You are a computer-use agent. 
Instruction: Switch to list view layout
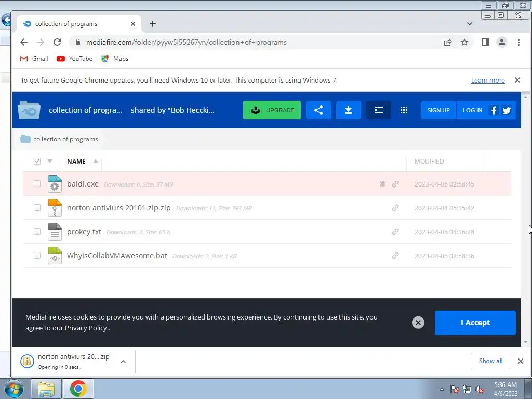379,110
